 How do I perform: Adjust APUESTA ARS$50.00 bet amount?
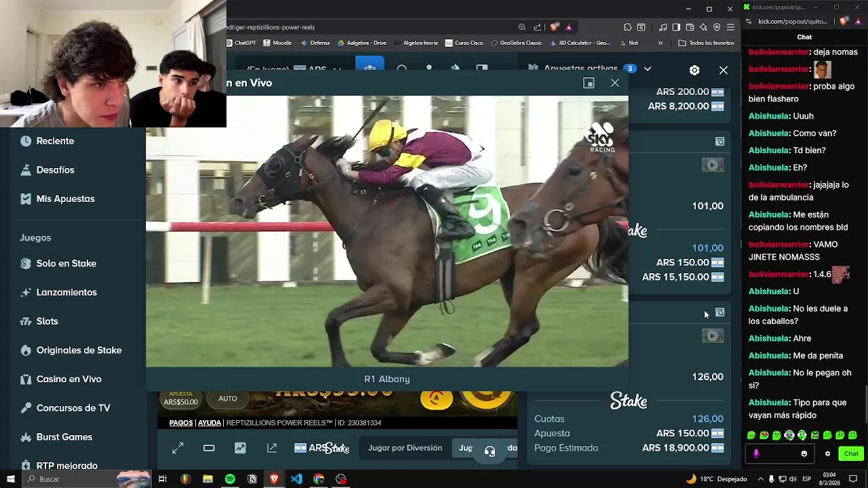(x=181, y=399)
